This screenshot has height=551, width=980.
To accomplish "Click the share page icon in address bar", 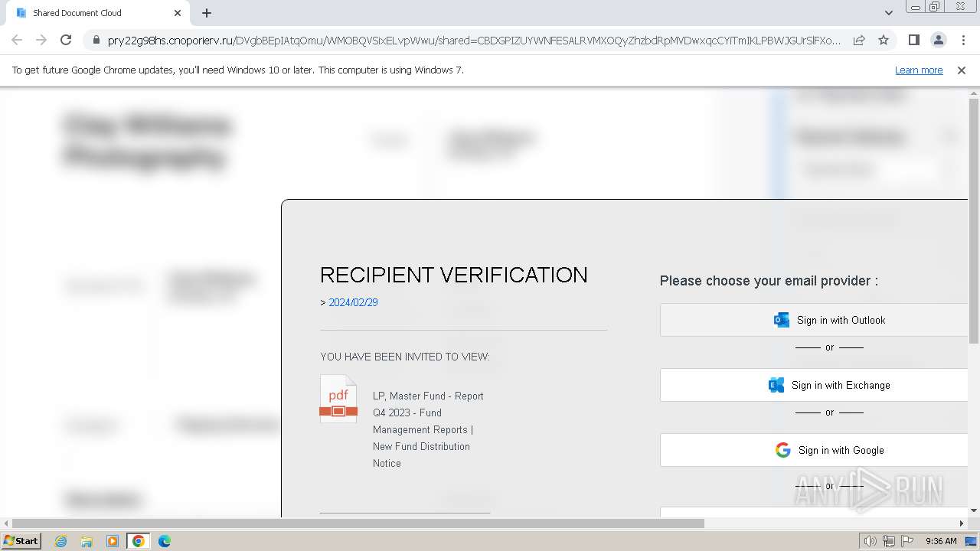I will click(x=859, y=40).
